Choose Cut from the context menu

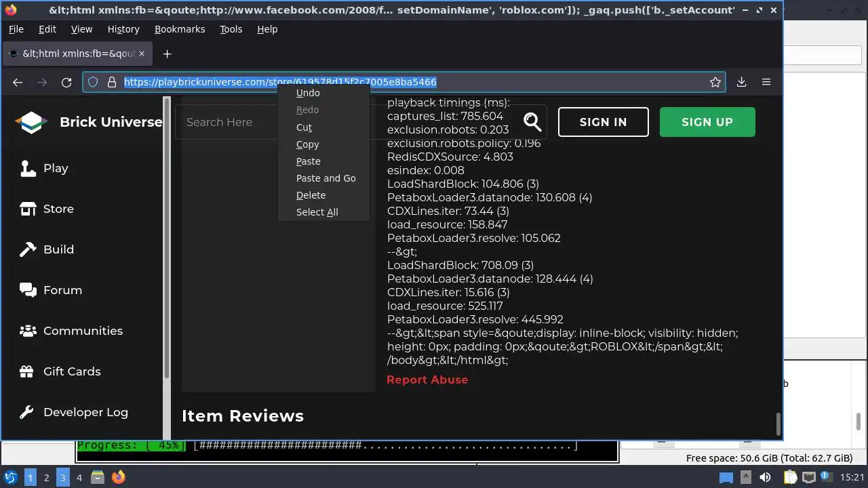coord(323,127)
